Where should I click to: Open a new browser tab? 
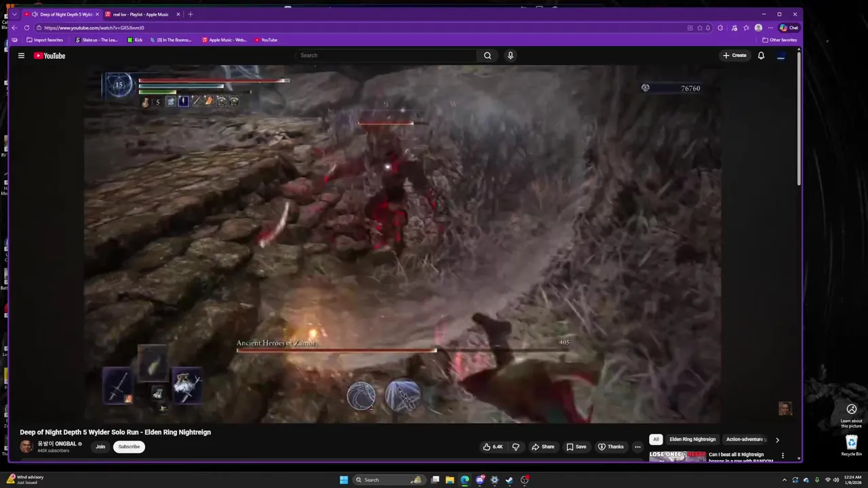click(190, 14)
